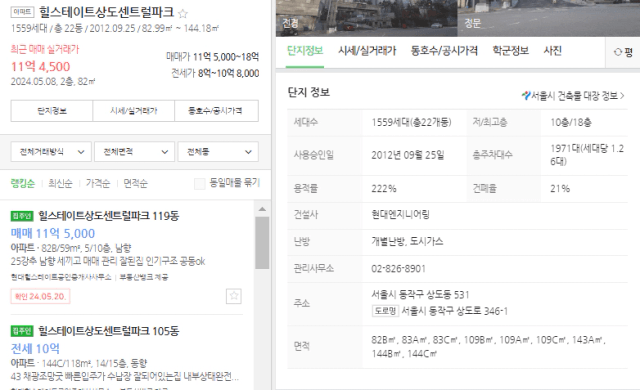Screen dimensions: 640x390
Task: Toggle ㎡/평 unit switch button
Action: (623, 52)
